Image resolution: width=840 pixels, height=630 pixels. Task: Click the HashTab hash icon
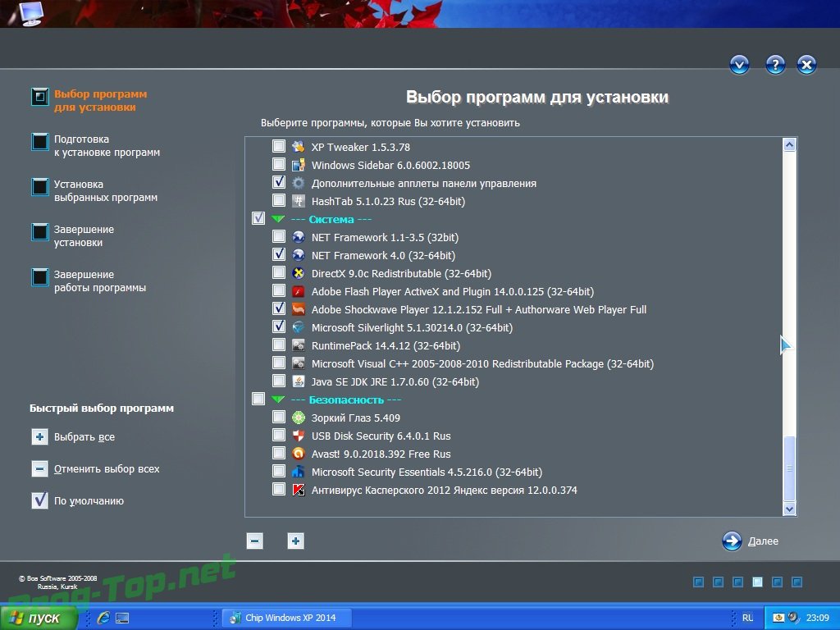(299, 201)
